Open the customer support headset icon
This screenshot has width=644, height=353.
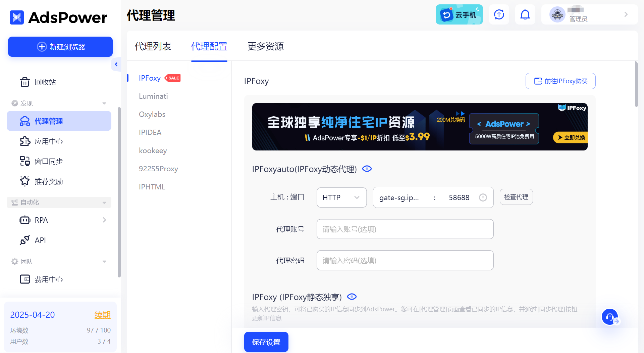[610, 317]
